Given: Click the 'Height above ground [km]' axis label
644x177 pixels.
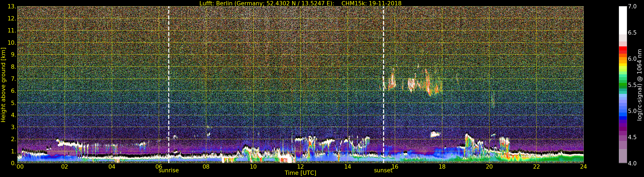Looking at the screenshot, I should tap(3, 85).
